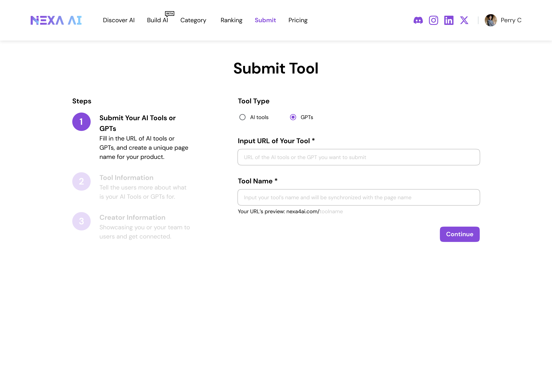
Task: Navigate to the Ranking page
Action: coord(231,20)
